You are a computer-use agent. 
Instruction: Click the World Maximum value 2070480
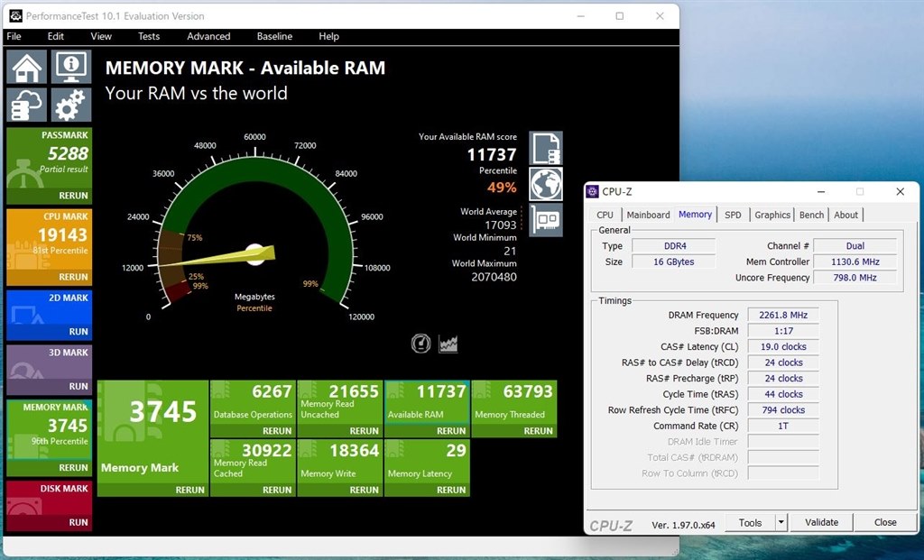click(494, 277)
